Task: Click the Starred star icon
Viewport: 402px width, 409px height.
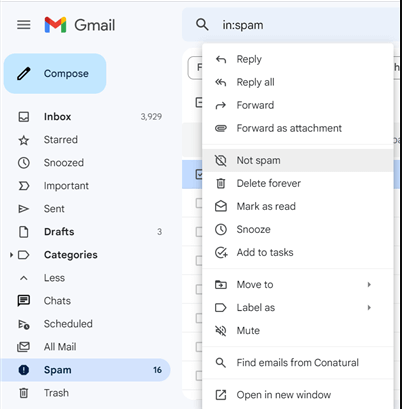Action: click(24, 140)
